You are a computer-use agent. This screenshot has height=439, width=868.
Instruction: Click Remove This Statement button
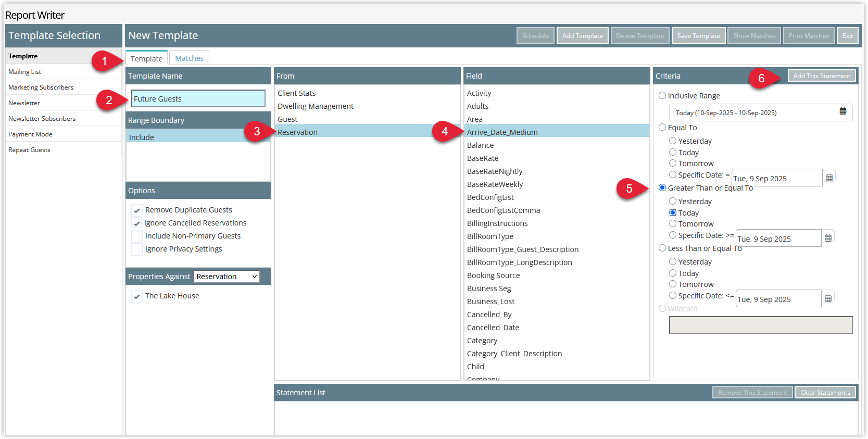pyautogui.click(x=752, y=392)
